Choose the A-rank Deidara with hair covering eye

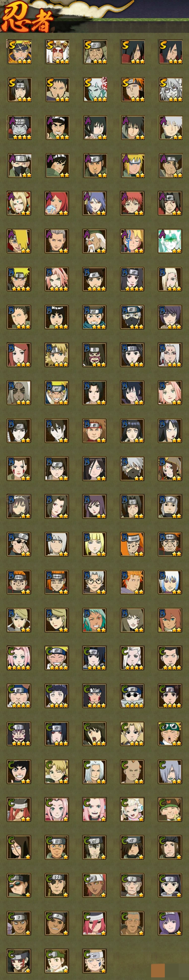pos(19,241)
